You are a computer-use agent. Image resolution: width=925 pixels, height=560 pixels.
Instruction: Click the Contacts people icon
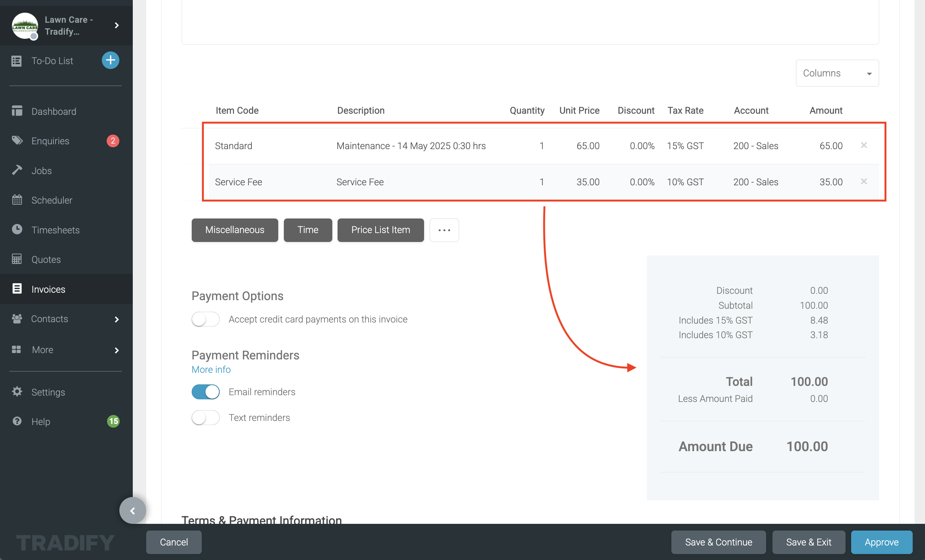click(17, 319)
